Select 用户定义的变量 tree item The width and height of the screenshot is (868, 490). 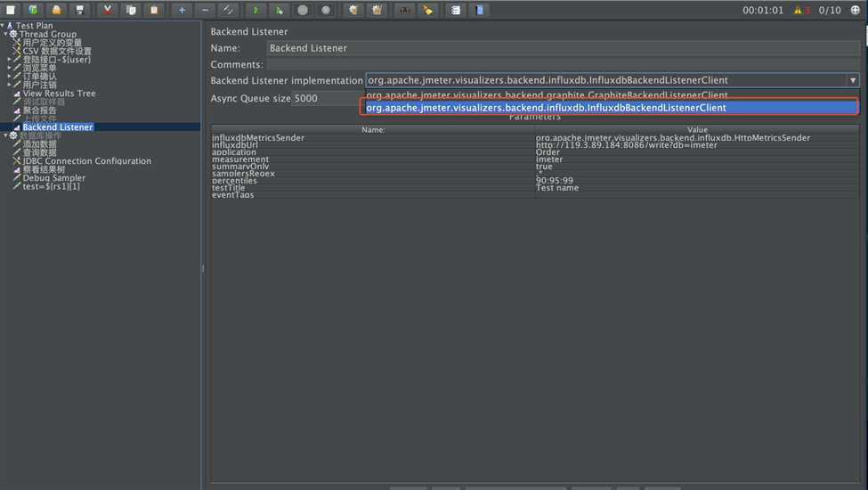(52, 43)
